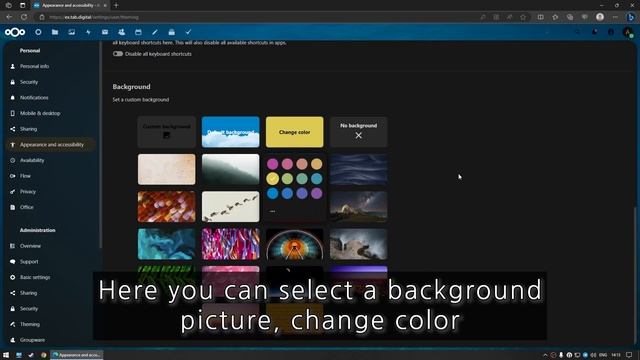Open the Deck app icon
Viewport: 640px width, 360px height.
[x=171, y=32]
